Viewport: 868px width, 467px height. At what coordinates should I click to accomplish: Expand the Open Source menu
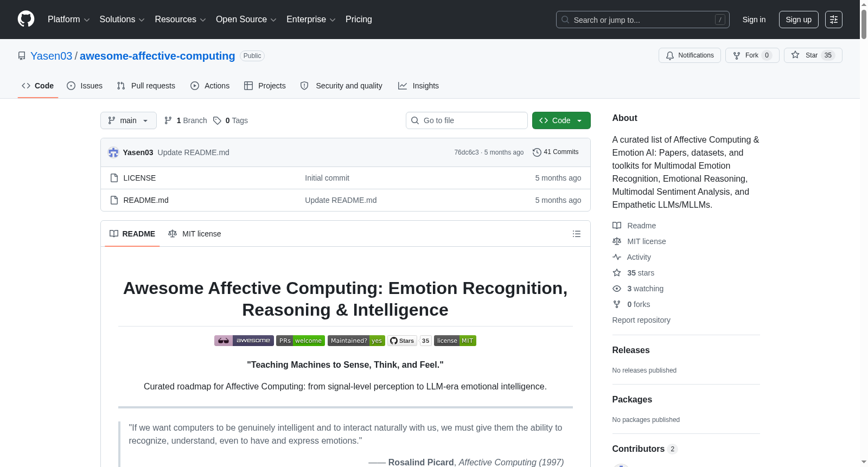pos(246,20)
